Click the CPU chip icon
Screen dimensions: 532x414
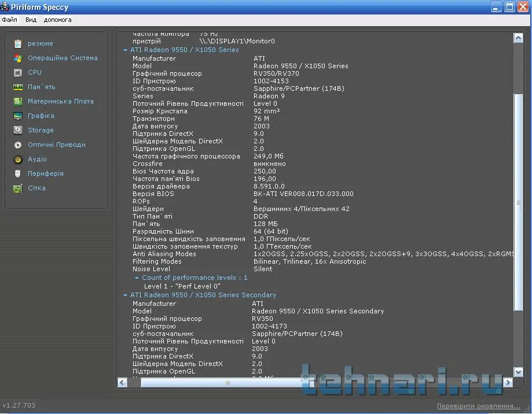point(18,72)
